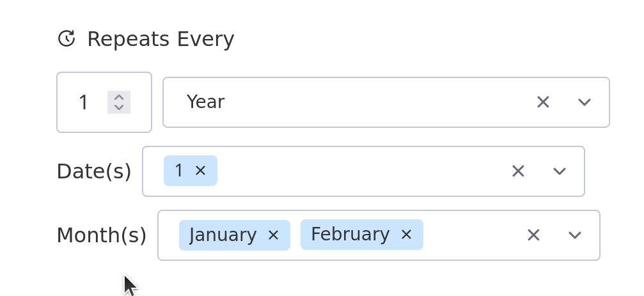Click the repeat clock icon

67,39
